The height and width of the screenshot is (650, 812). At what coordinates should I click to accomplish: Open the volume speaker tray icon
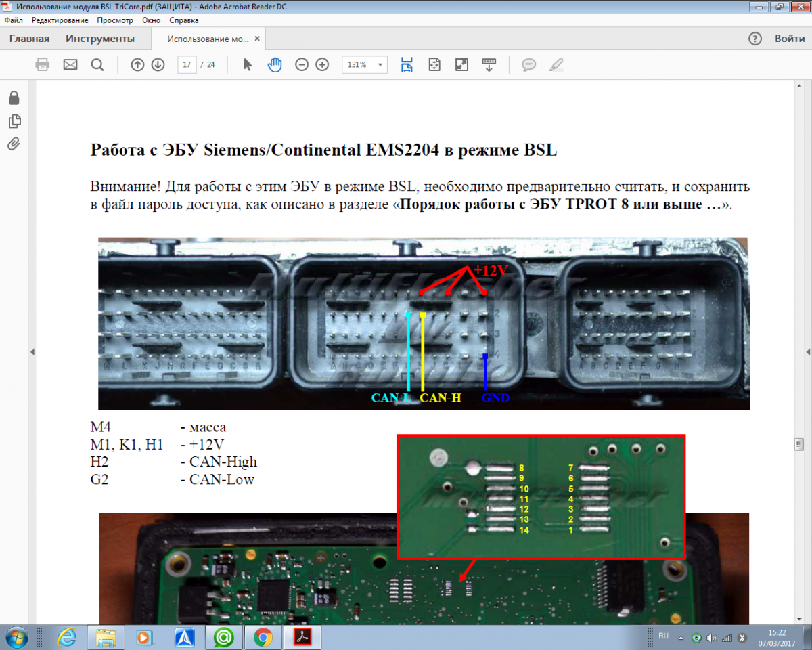(x=712, y=638)
